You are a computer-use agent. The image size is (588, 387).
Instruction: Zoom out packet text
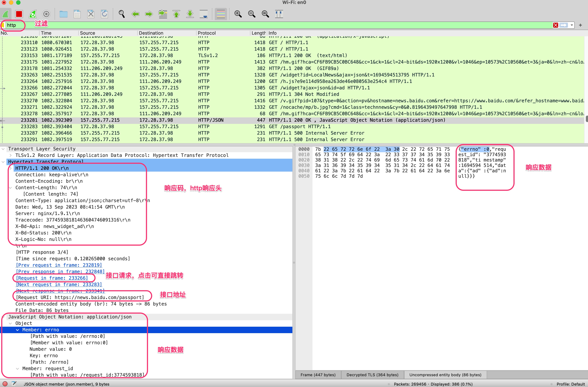tap(252, 14)
